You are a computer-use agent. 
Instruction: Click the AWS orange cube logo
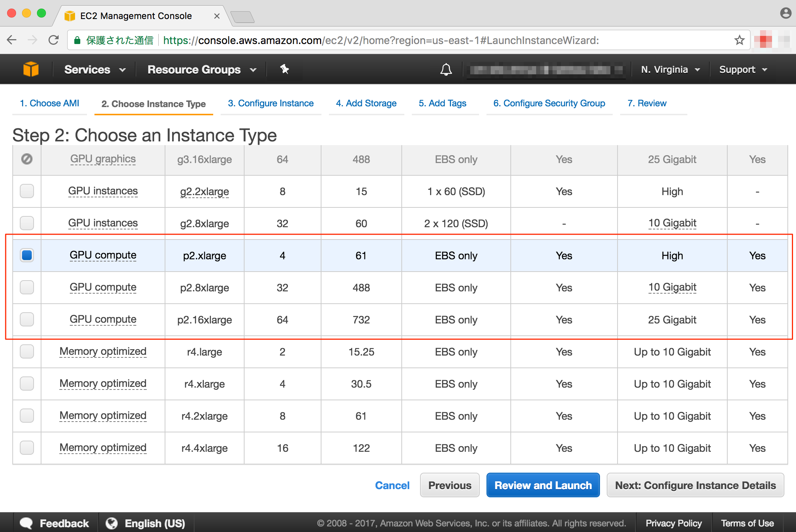pos(31,69)
